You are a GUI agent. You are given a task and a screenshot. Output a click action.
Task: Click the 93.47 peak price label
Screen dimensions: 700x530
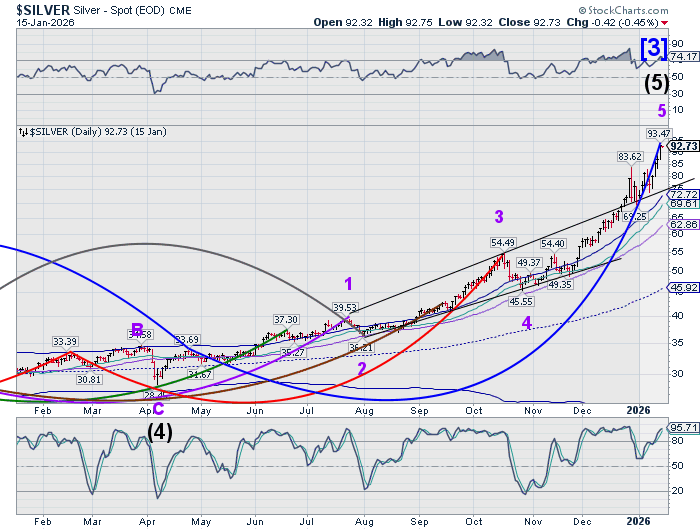coord(658,133)
